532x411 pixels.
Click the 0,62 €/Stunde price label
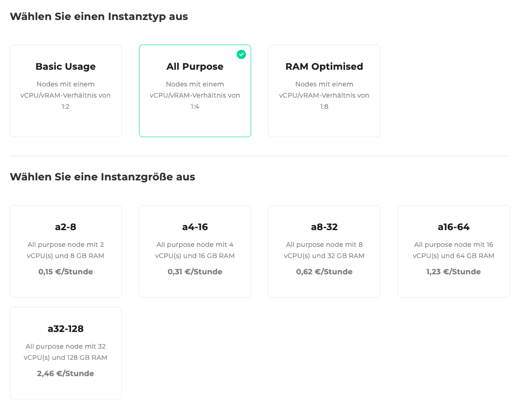[x=324, y=272]
